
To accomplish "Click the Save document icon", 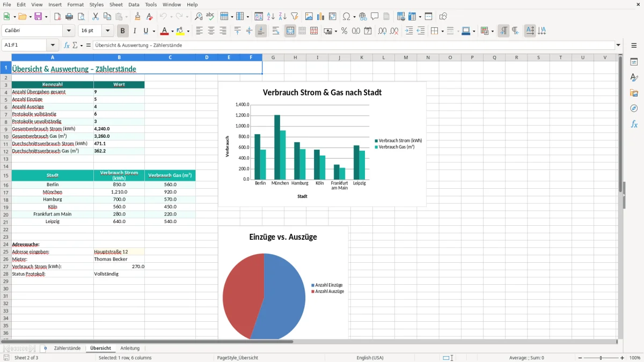I will click(x=38, y=17).
